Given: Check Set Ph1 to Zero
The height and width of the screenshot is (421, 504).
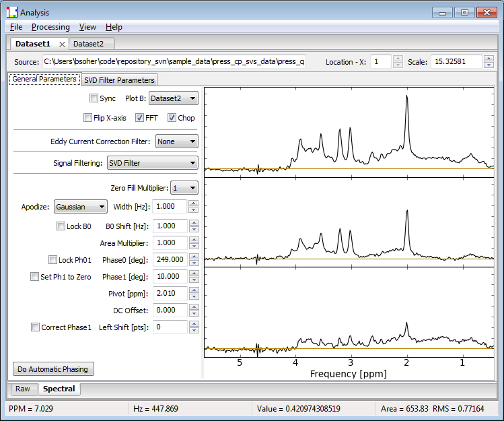Looking at the screenshot, I should (34, 277).
